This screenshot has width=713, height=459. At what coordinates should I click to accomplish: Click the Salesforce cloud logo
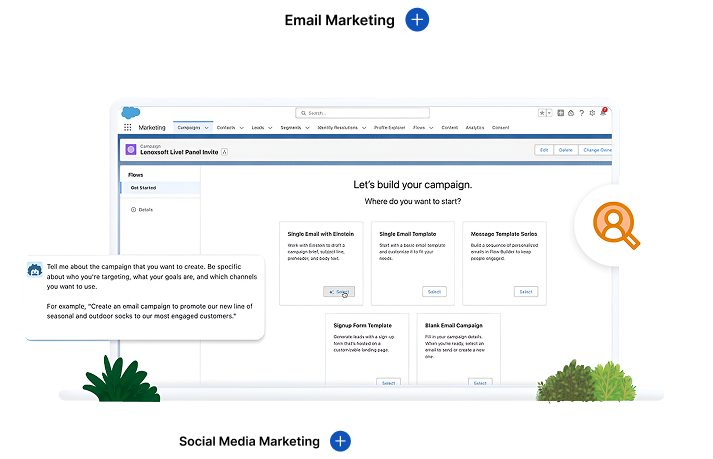131,112
